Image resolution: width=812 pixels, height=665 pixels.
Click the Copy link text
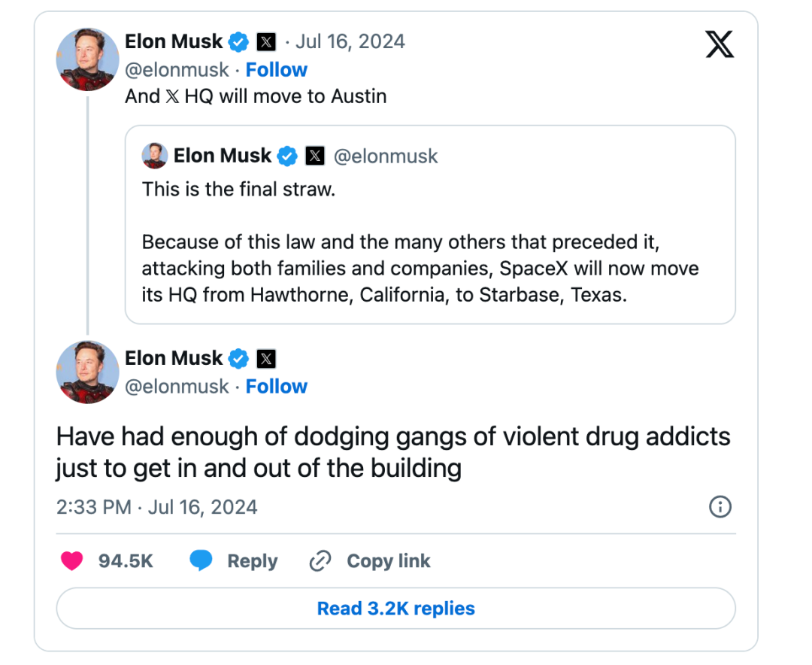click(388, 561)
